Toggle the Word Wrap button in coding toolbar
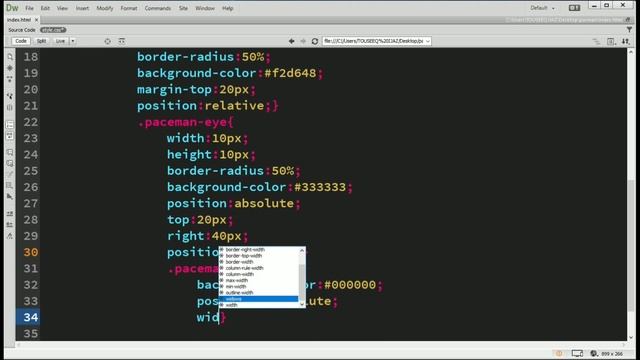The width and height of the screenshot is (640, 360). (10, 136)
